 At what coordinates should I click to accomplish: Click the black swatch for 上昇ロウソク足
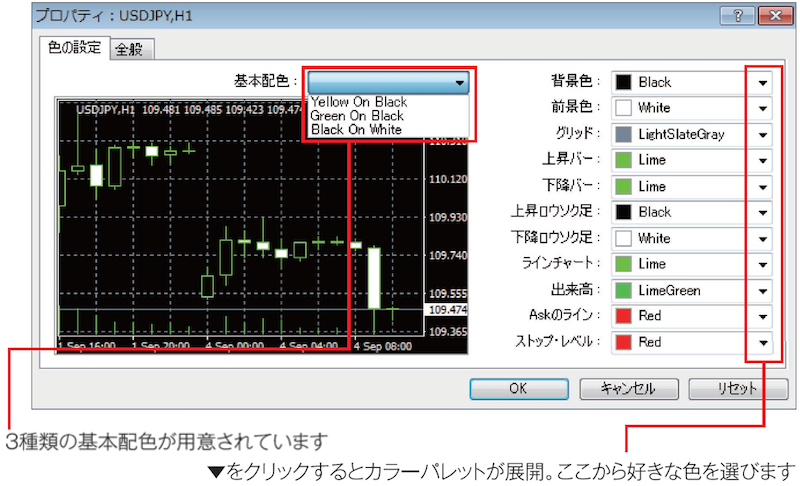click(x=623, y=212)
